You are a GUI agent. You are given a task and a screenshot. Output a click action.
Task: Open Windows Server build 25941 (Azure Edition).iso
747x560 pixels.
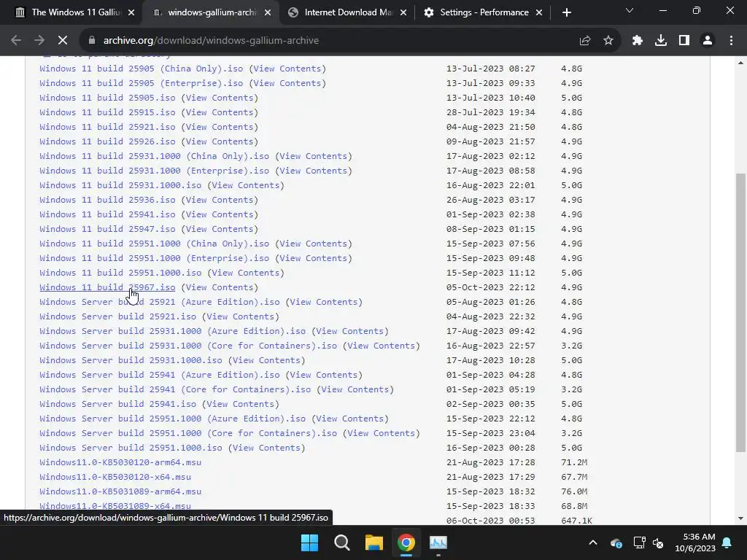click(x=160, y=375)
